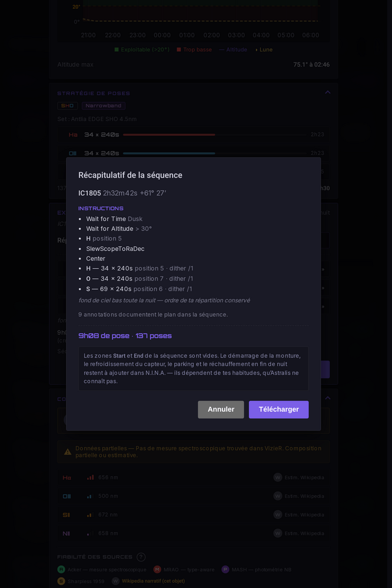Image resolution: width=392 pixels, height=588 pixels.
Task: Click the Hα signal bars icon
Action: click(x=90, y=477)
